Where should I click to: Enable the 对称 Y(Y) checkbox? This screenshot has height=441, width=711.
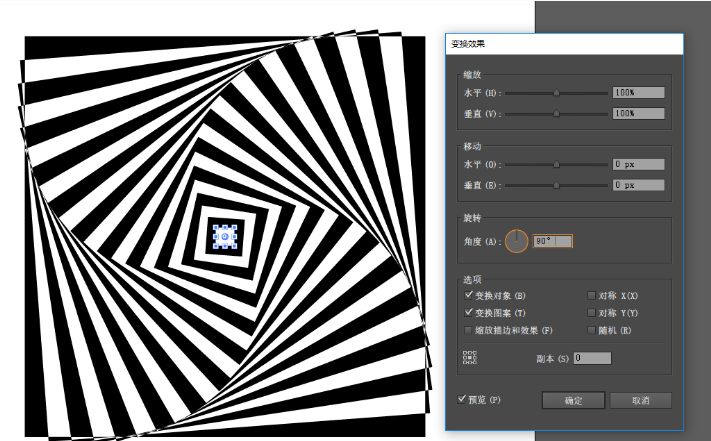coord(591,313)
